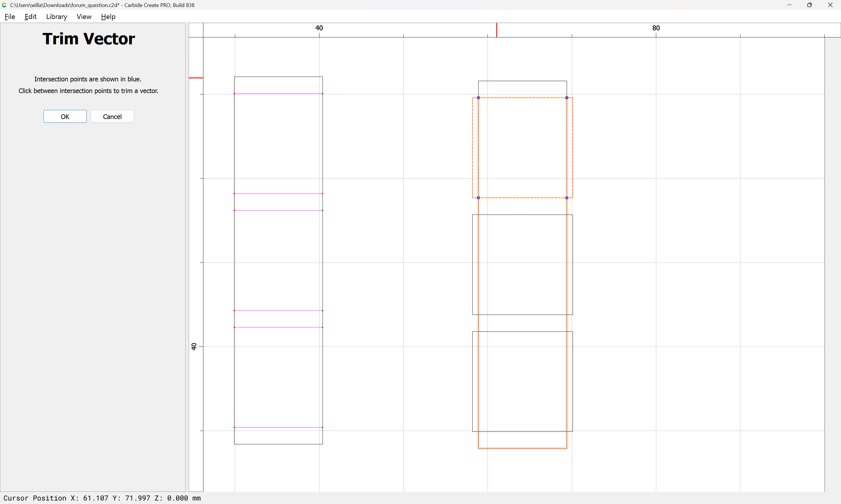This screenshot has width=841, height=504.
Task: Click the bottom-right blue intersection point
Action: (567, 198)
